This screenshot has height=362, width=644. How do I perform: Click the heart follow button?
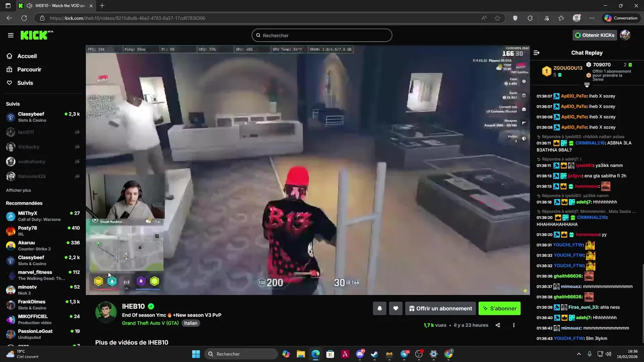pyautogui.click(x=396, y=309)
